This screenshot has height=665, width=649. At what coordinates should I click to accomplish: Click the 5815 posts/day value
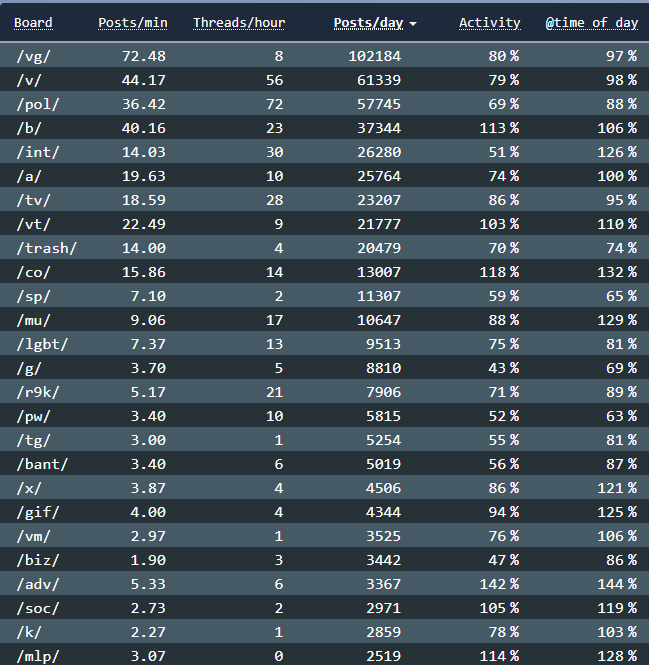383,416
